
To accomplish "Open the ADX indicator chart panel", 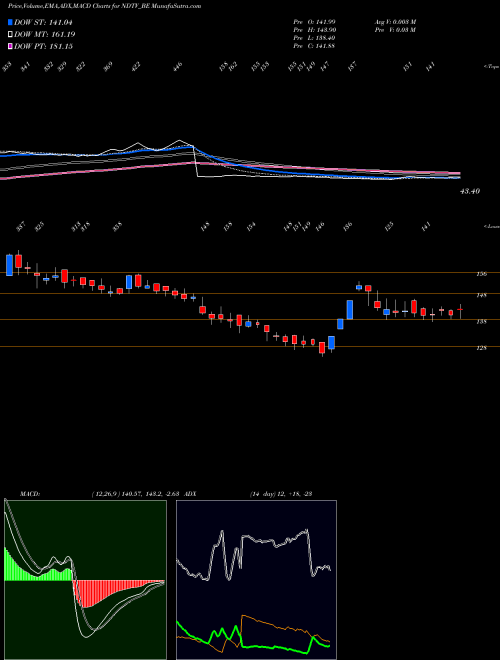I will click(256, 580).
